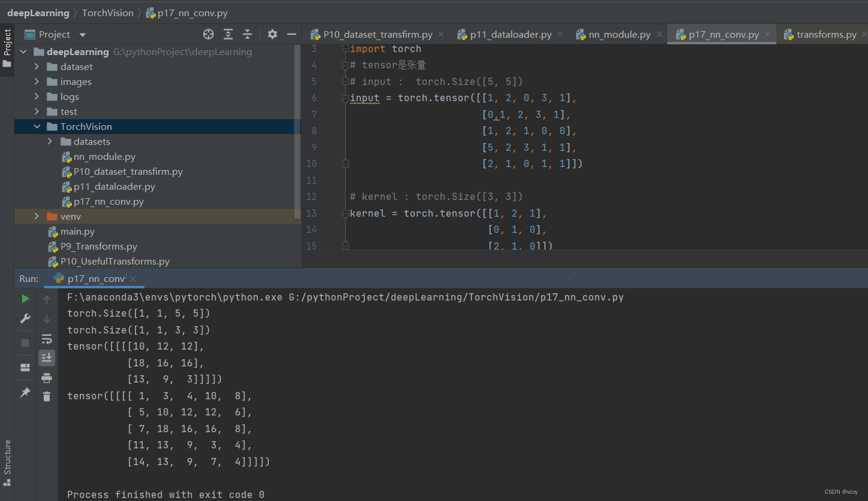Hide the Project tool window
This screenshot has height=501, width=868.
(292, 34)
